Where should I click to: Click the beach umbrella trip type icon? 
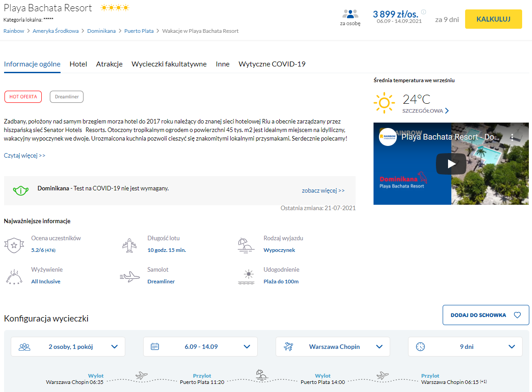tap(246, 245)
